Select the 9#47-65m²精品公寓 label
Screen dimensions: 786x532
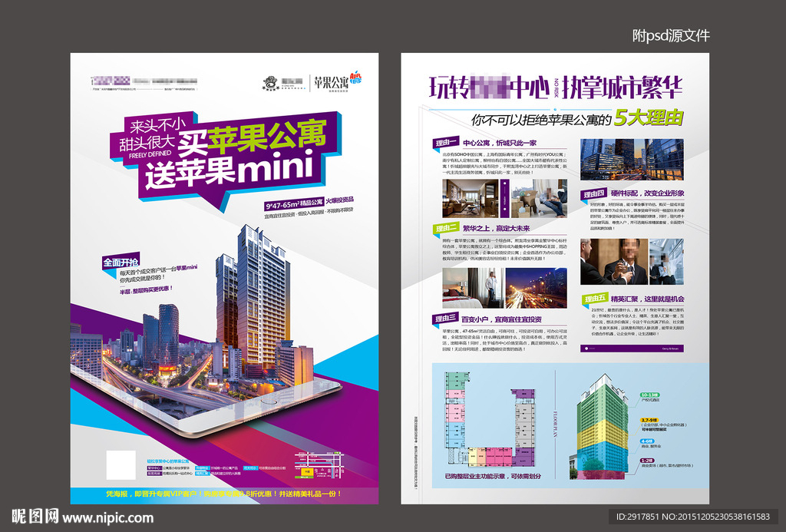(x=294, y=204)
